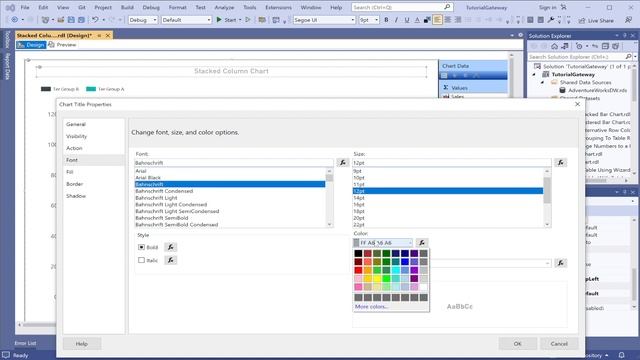Image resolution: width=640 pixels, height=360 pixels.
Task: Check the Italic style checkbox
Action: tap(141, 260)
